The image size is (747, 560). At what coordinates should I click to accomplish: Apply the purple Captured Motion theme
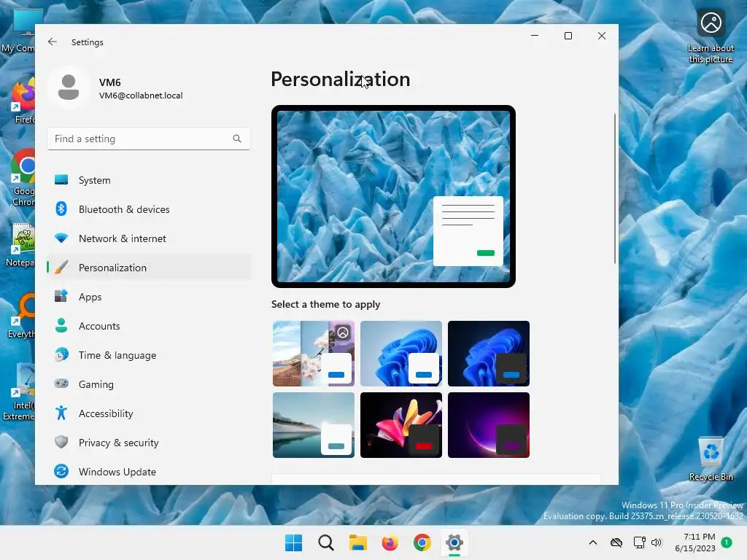pyautogui.click(x=488, y=425)
